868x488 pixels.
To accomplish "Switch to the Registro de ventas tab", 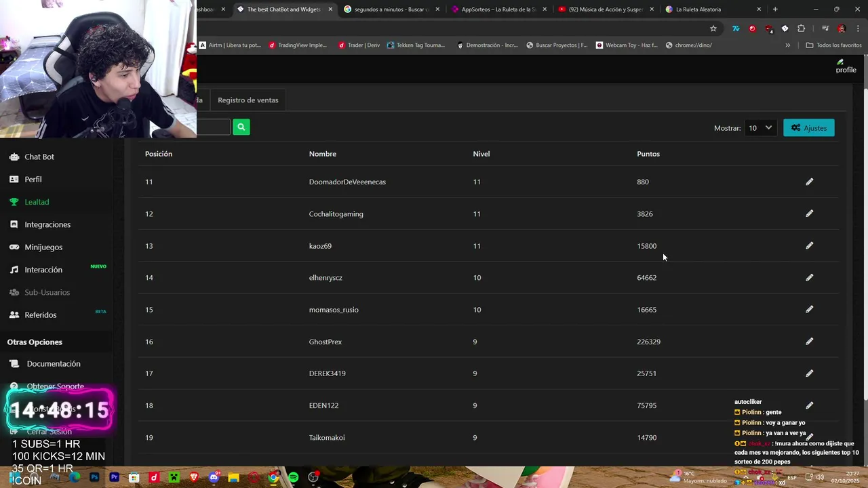I will pos(248,100).
